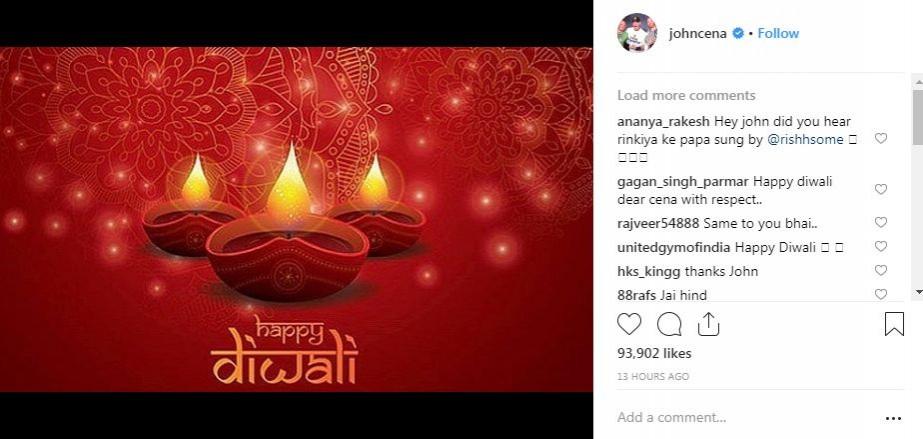Viewport: 923px width, 439px height.
Task: Open the three-dot more options menu
Action: click(x=893, y=418)
